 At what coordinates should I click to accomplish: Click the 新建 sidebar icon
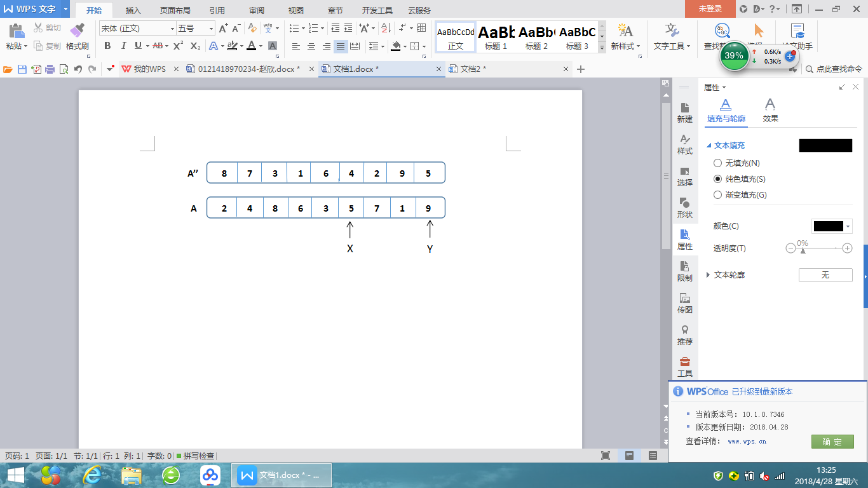[x=684, y=112]
